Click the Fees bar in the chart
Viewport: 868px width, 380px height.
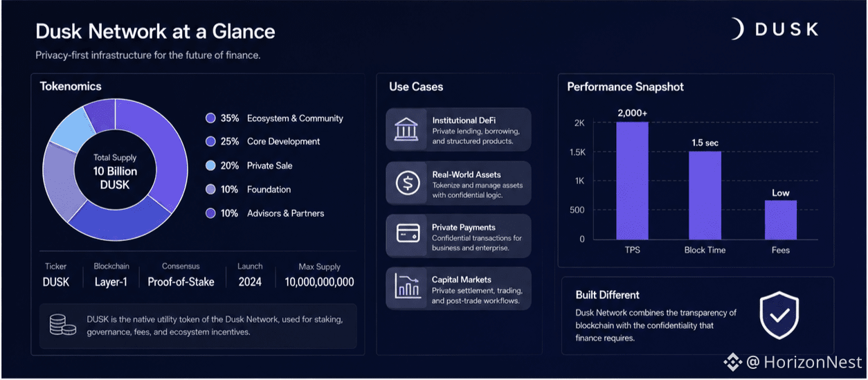781,220
